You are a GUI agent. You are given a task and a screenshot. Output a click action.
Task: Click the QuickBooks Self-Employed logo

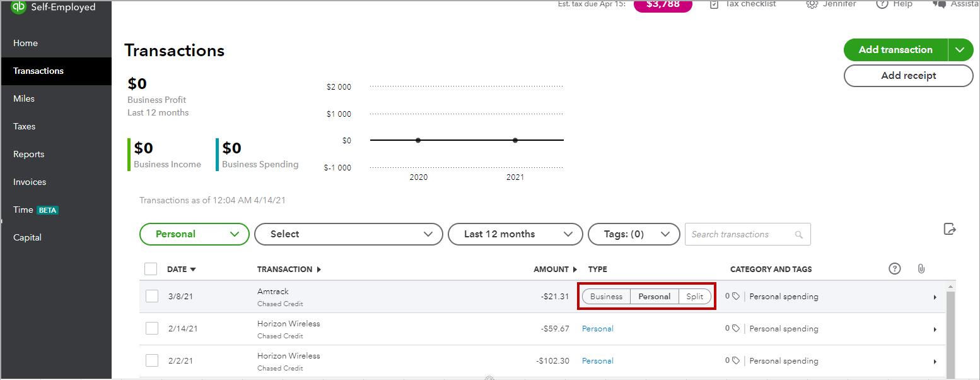click(x=17, y=8)
